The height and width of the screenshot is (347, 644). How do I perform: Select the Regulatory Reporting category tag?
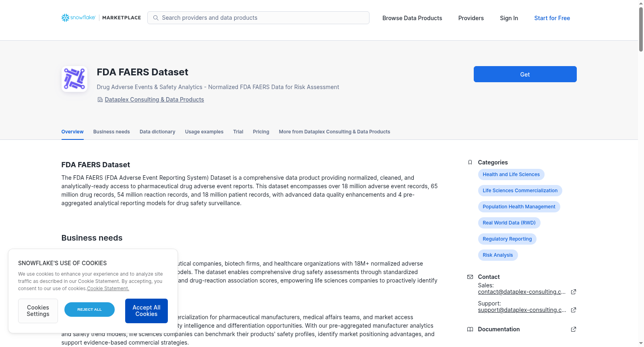pyautogui.click(x=507, y=239)
